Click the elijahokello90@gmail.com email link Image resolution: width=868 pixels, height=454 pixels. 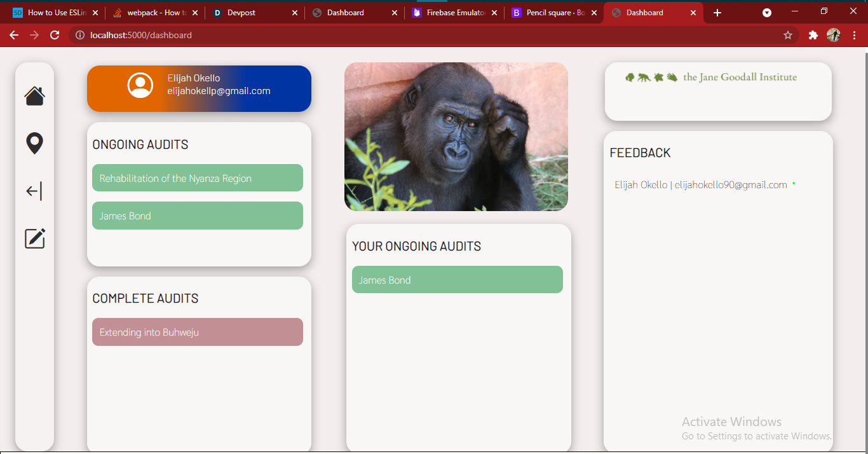tap(730, 184)
